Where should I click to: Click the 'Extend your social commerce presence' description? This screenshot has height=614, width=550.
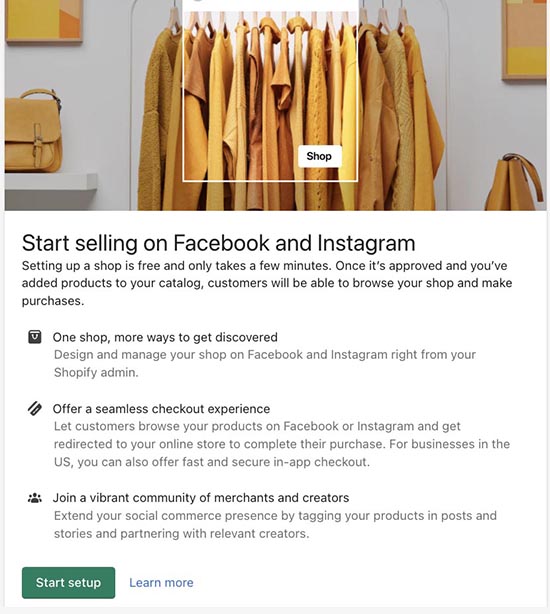click(275, 524)
